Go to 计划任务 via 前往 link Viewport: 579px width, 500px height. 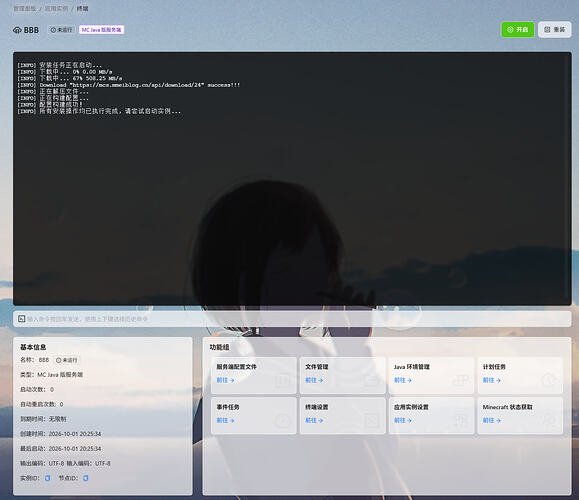point(492,380)
